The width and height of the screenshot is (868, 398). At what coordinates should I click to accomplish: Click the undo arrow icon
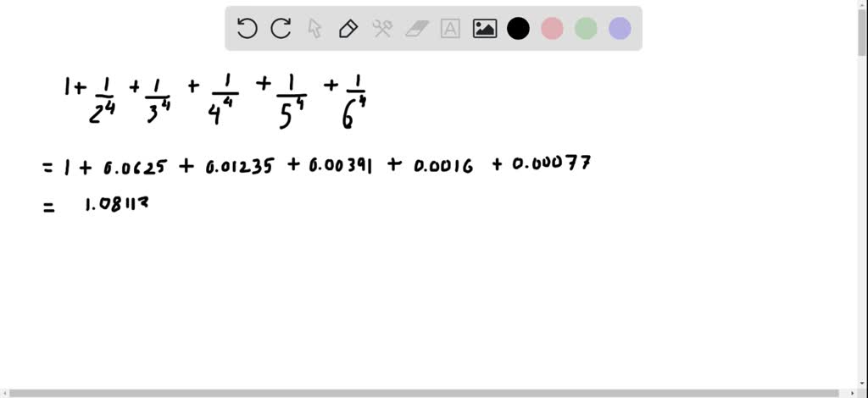point(247,28)
